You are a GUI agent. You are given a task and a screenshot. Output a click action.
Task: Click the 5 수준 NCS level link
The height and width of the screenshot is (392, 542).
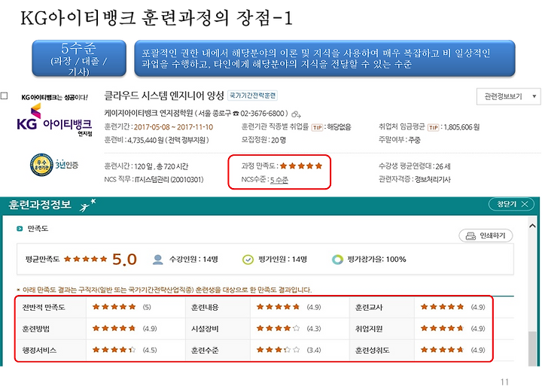(279, 180)
